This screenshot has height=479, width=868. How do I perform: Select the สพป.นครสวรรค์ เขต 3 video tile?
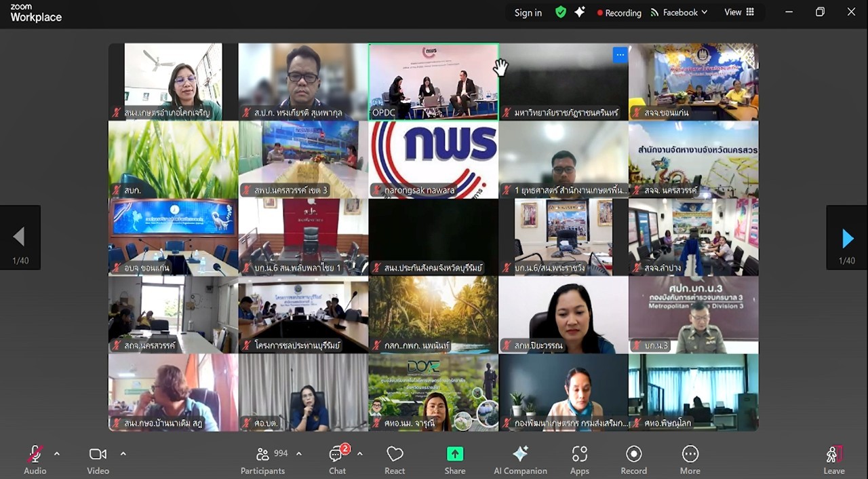point(303,159)
